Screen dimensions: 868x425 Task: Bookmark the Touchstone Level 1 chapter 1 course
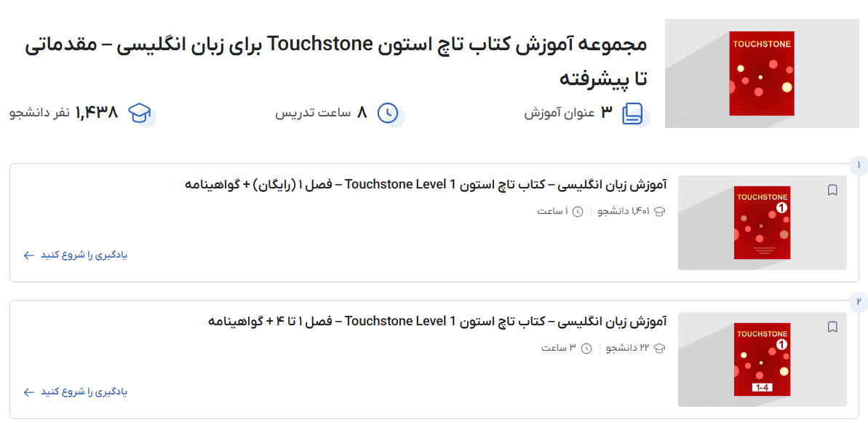click(x=833, y=191)
